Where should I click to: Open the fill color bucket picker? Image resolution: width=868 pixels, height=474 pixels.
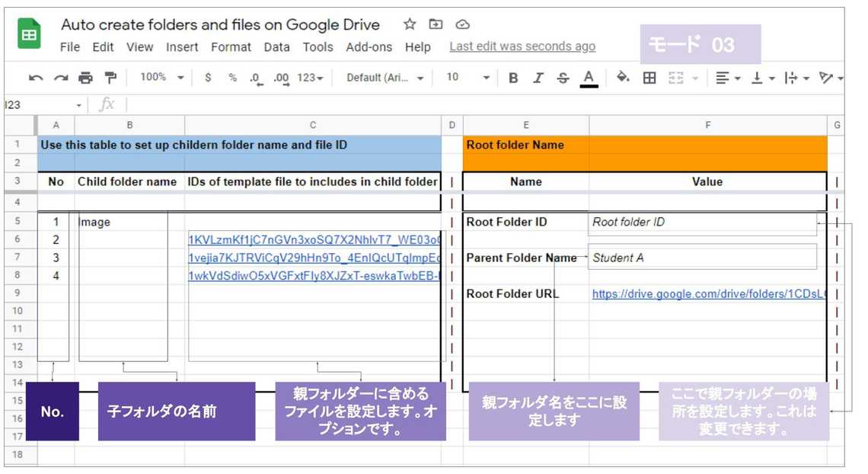coord(623,78)
